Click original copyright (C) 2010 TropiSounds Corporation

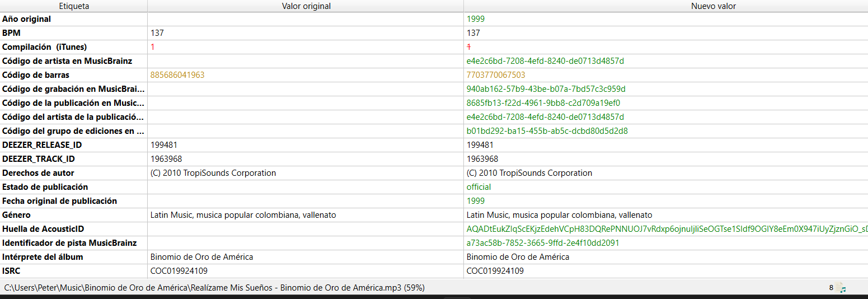click(213, 173)
